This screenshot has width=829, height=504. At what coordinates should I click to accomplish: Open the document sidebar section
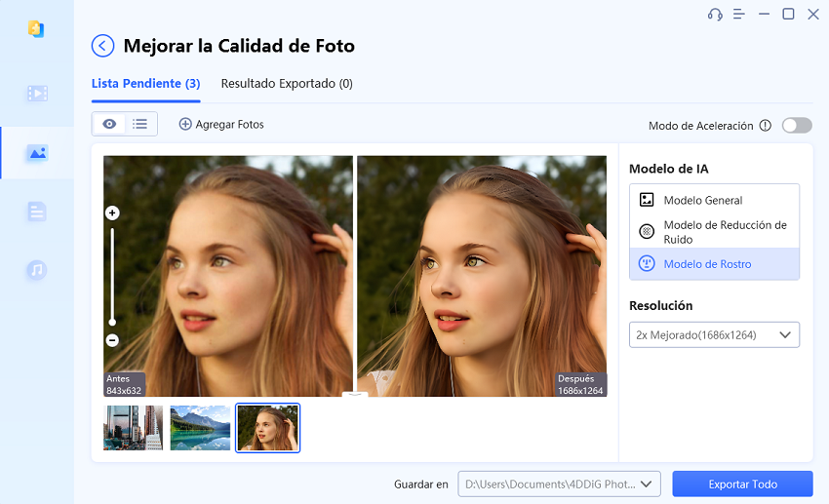(37, 212)
